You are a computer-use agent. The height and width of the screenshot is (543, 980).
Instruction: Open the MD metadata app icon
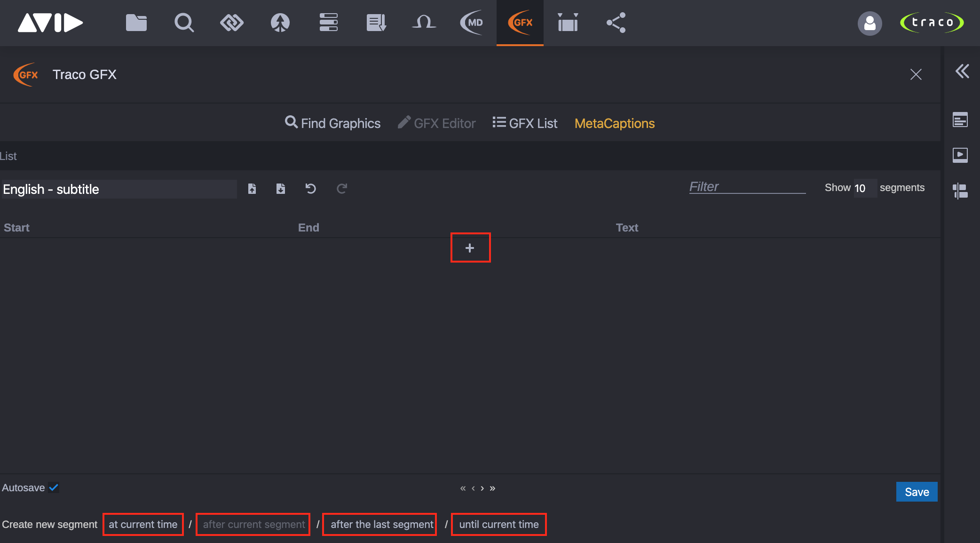(x=472, y=23)
